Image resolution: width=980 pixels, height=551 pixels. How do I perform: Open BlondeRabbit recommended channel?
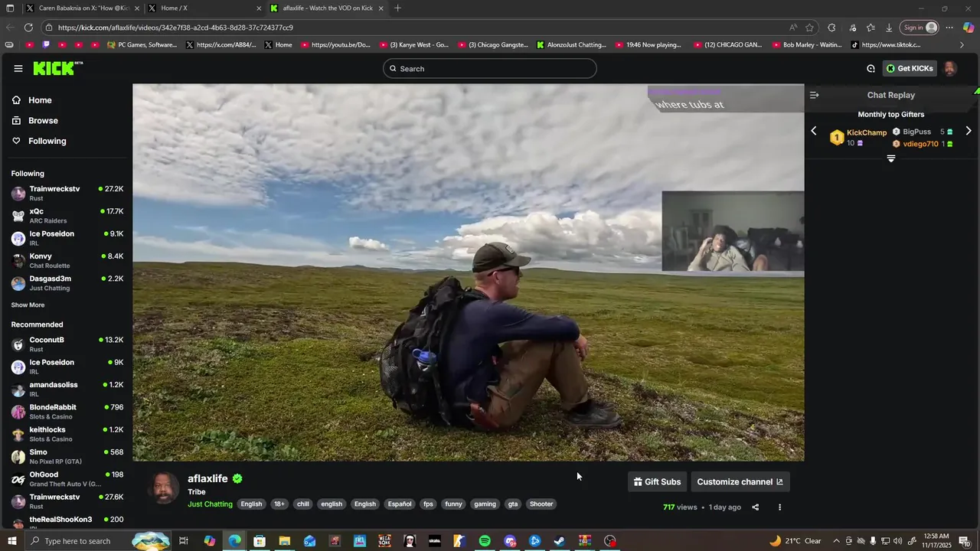(67, 412)
